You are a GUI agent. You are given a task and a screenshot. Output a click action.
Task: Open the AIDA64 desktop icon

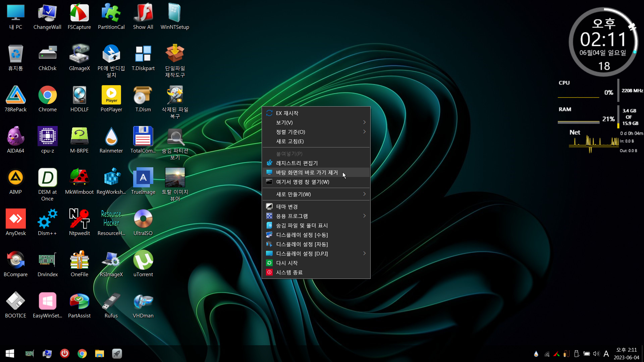tap(15, 140)
